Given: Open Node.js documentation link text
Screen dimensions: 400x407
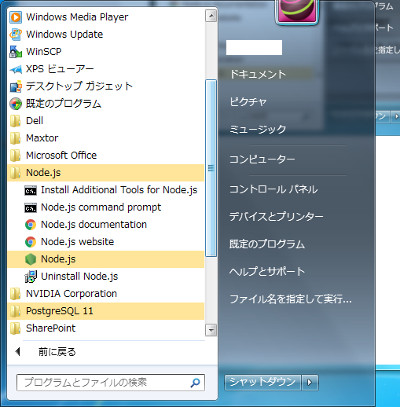Looking at the screenshot, I should pyautogui.click(x=94, y=225).
